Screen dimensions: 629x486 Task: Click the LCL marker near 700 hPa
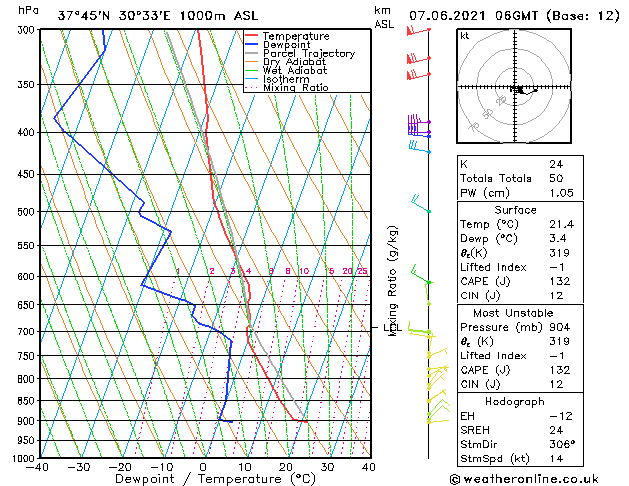coord(393,328)
